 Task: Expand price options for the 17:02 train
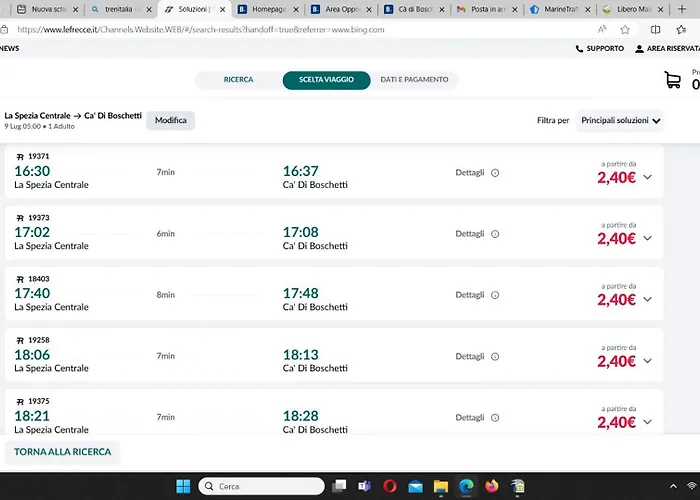tap(647, 238)
